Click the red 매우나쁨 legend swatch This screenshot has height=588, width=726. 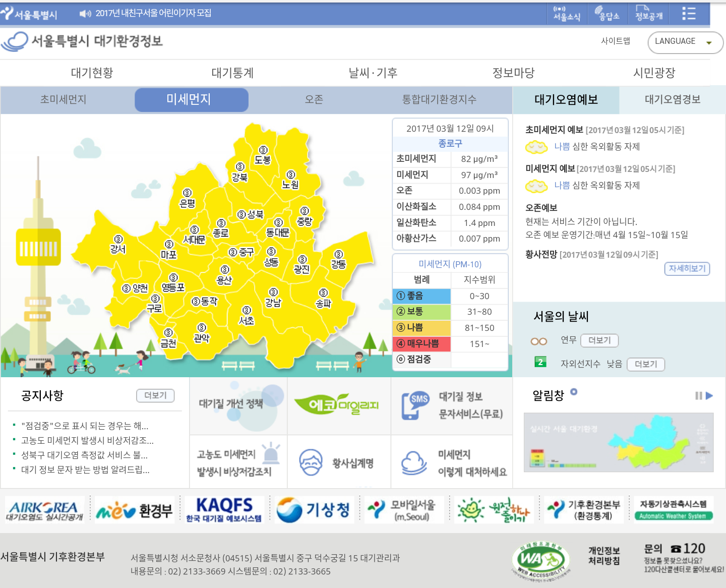click(421, 344)
